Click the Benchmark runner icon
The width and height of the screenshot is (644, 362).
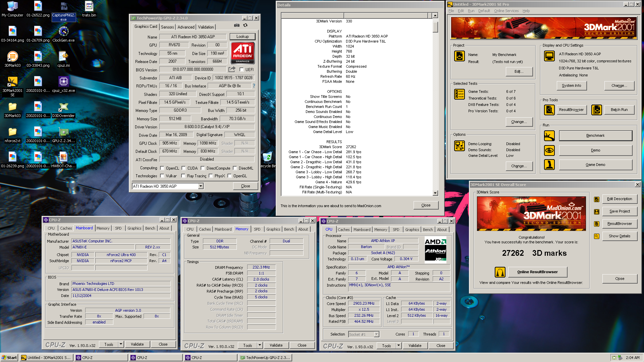549,136
